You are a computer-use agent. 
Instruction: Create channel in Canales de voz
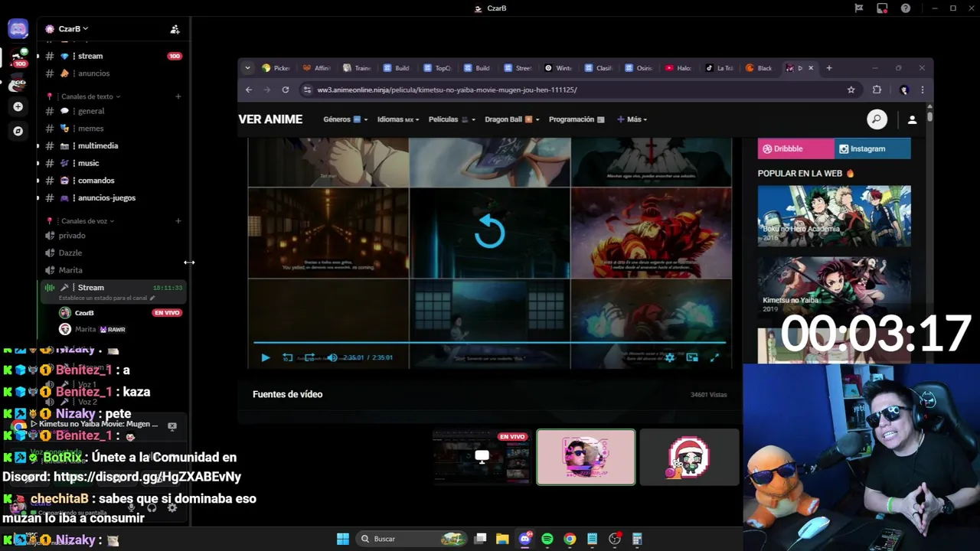pos(178,221)
